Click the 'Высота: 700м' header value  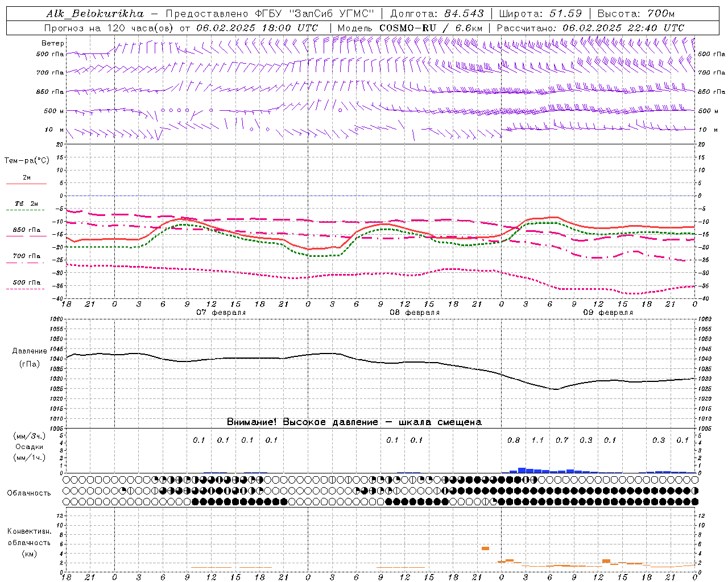[635, 14]
